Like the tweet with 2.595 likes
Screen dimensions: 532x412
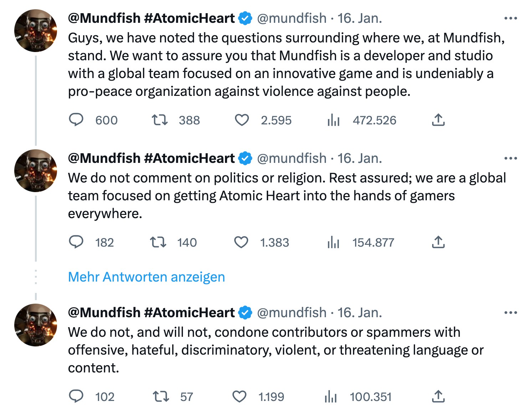coord(242,120)
